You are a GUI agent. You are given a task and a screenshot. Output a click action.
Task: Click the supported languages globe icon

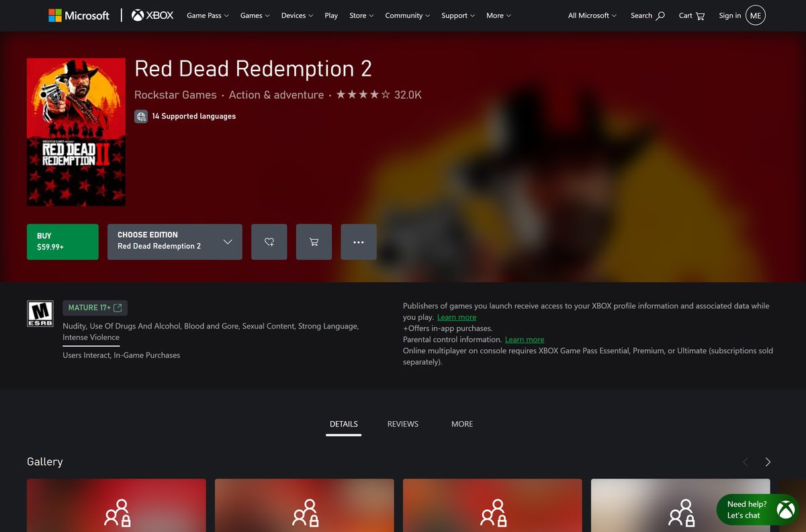click(x=141, y=116)
